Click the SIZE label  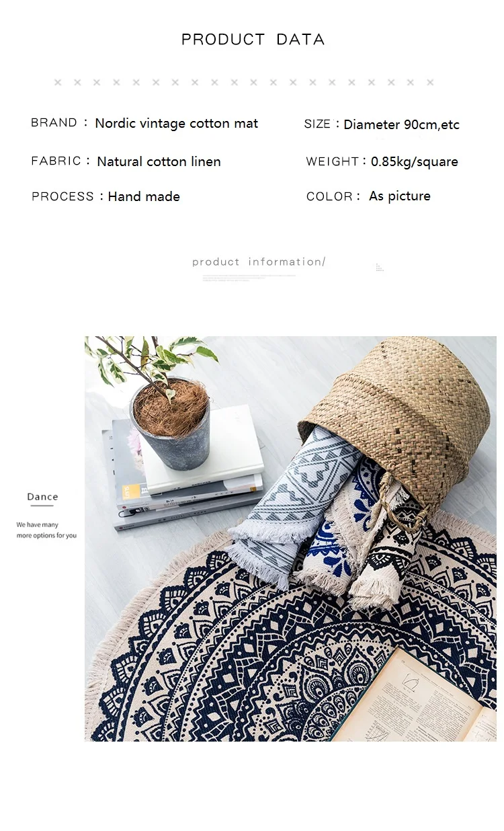317,124
